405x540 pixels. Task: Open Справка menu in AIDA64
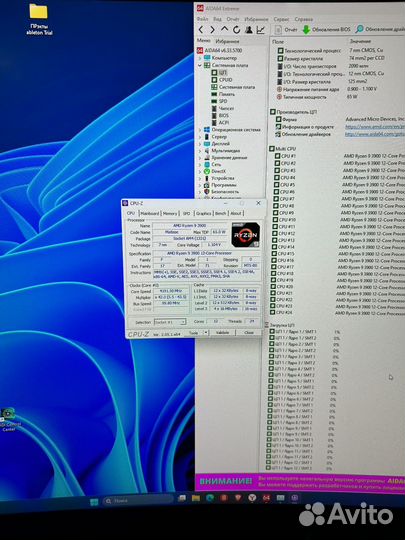(x=304, y=19)
